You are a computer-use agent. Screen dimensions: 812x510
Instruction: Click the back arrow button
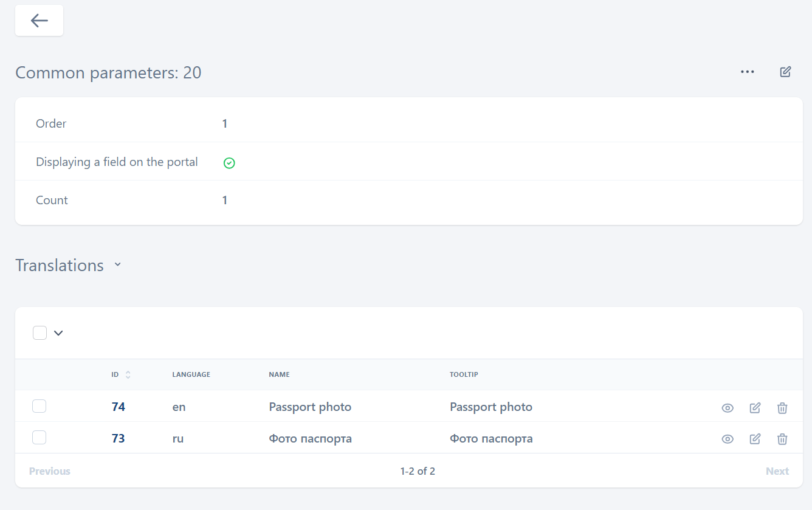pyautogui.click(x=40, y=21)
